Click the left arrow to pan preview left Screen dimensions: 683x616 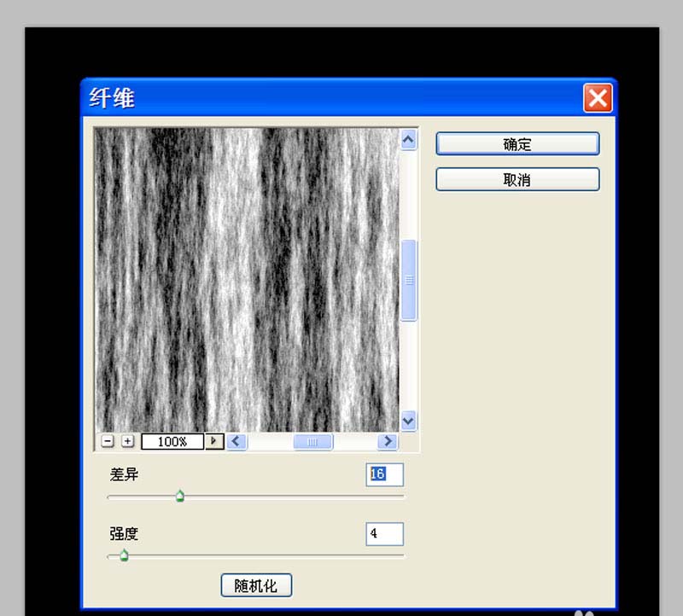tap(236, 441)
